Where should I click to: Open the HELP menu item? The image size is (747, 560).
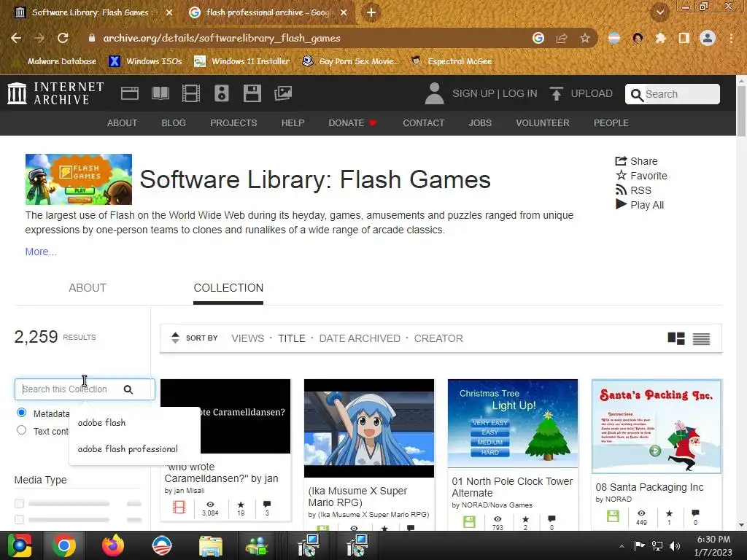click(x=293, y=122)
